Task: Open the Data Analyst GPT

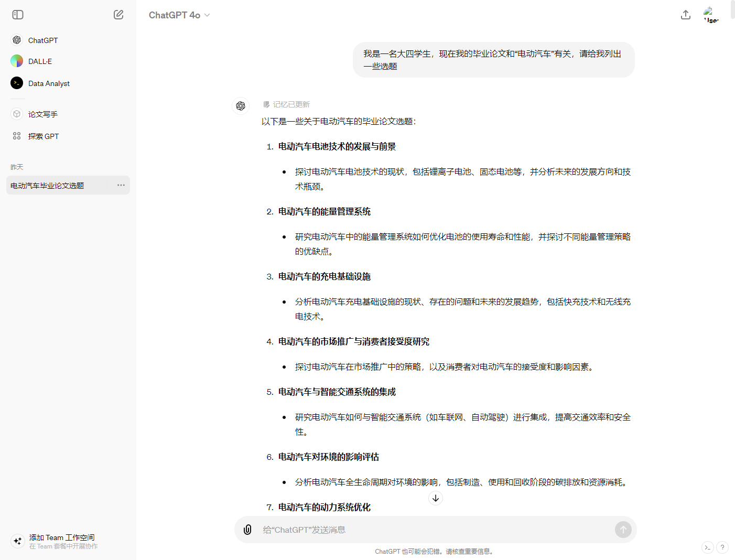Action: (49, 83)
